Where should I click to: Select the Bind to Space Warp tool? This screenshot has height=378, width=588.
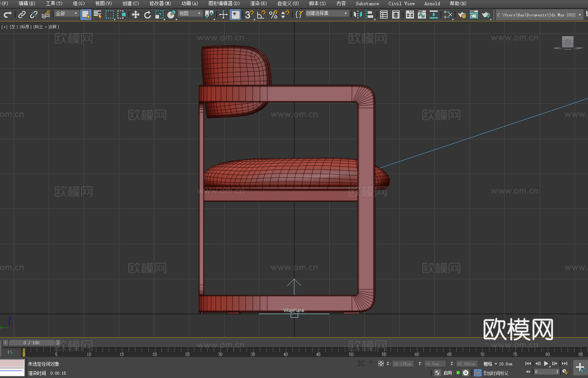click(46, 14)
